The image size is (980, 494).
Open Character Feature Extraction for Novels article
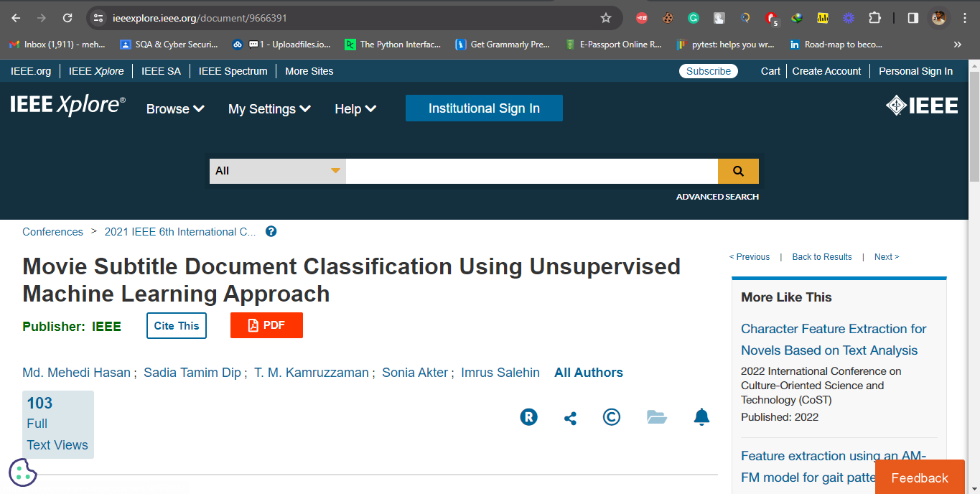pyautogui.click(x=834, y=340)
